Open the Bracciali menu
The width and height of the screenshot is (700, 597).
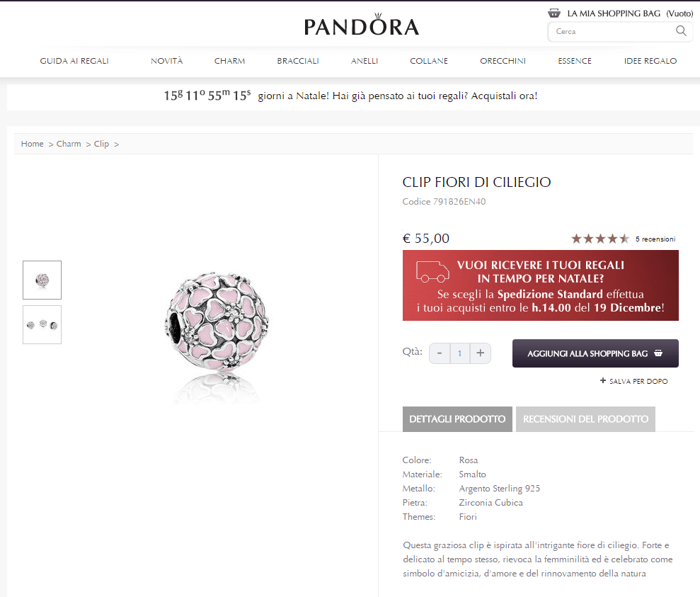click(x=298, y=61)
